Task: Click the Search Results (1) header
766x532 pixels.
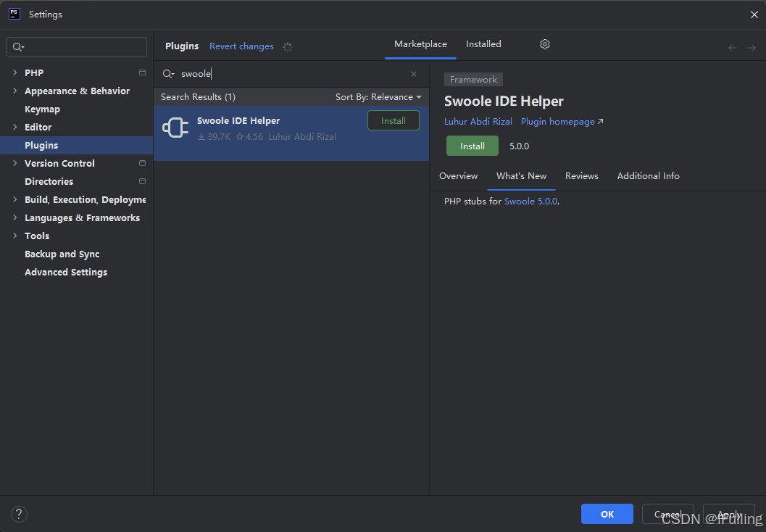Action: pos(198,96)
